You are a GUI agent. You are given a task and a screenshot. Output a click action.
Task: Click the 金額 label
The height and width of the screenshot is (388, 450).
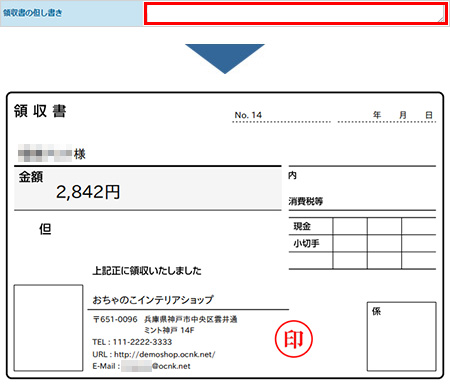(31, 177)
